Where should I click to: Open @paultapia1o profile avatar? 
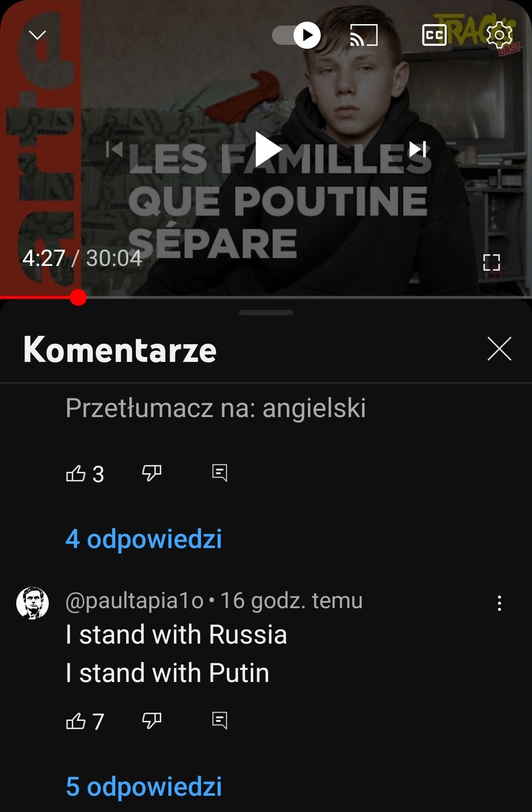(33, 603)
